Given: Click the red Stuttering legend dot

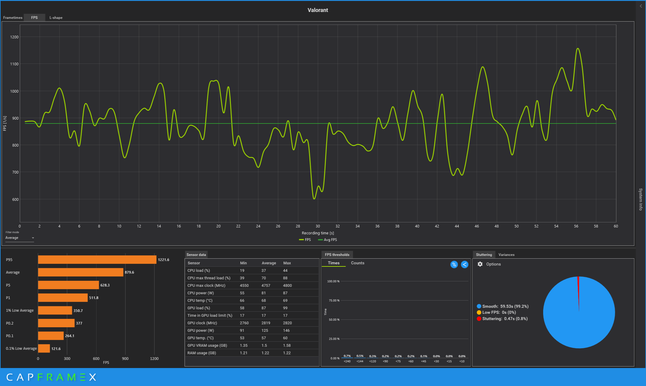Looking at the screenshot, I should tap(479, 318).
